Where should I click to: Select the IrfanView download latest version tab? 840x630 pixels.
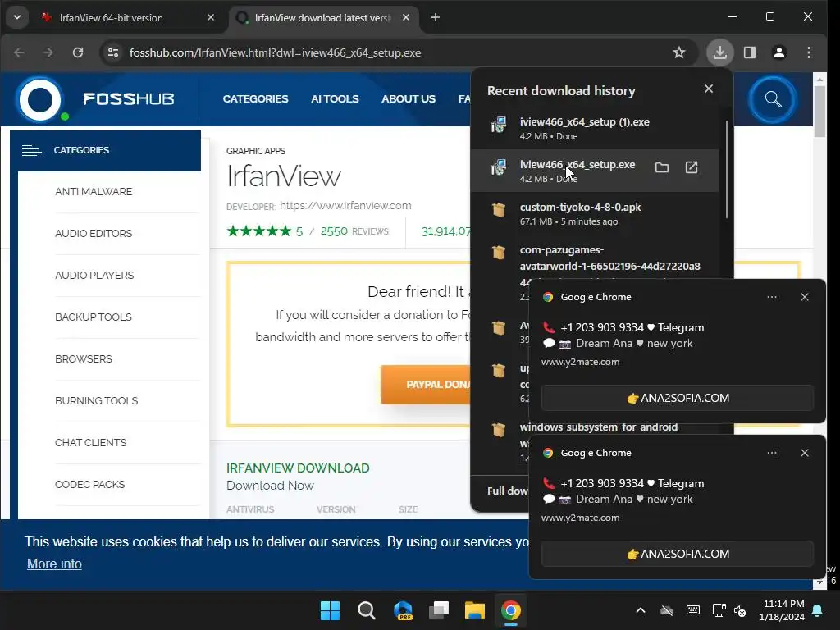point(323,18)
